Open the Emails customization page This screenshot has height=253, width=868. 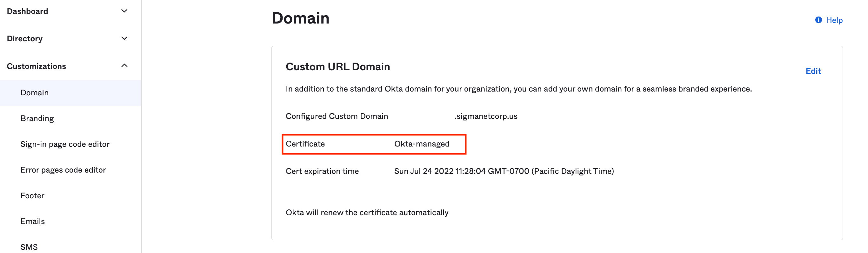point(33,221)
